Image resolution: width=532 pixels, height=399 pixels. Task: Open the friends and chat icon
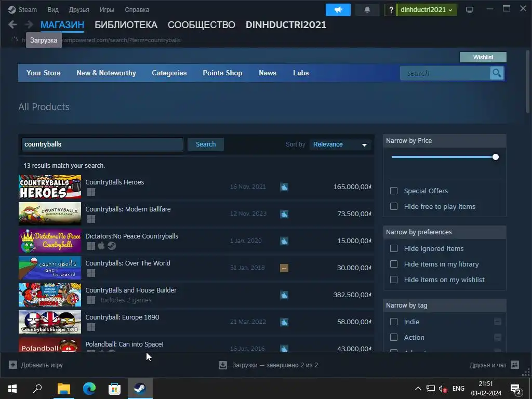pyautogui.click(x=515, y=365)
